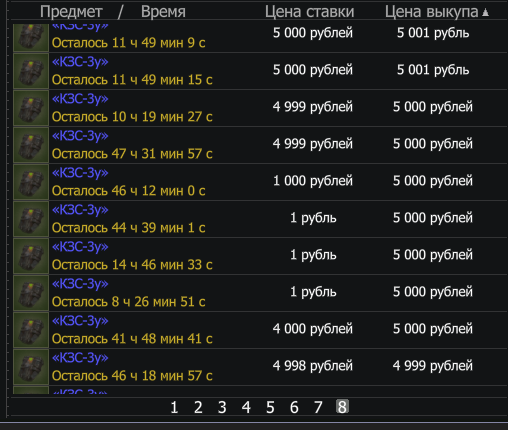Sort listings by Предмет header
Image resolution: width=508 pixels, height=430 pixels.
click(71, 12)
